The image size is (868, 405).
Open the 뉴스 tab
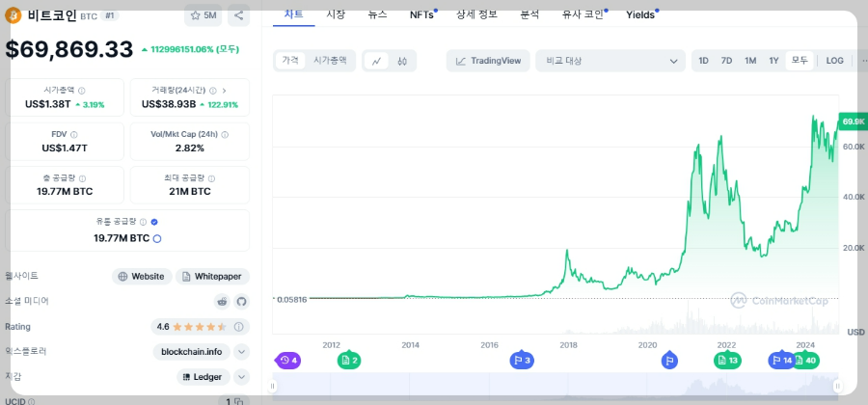pos(377,14)
